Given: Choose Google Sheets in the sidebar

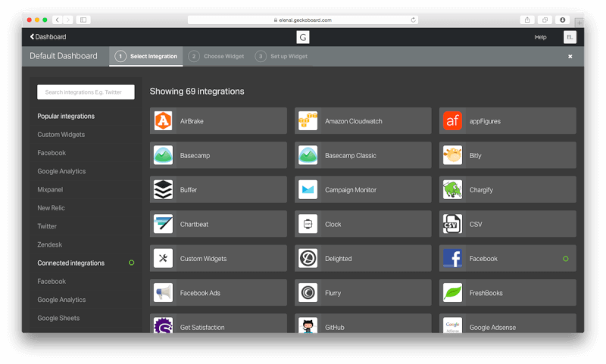Looking at the screenshot, I should pos(58,318).
